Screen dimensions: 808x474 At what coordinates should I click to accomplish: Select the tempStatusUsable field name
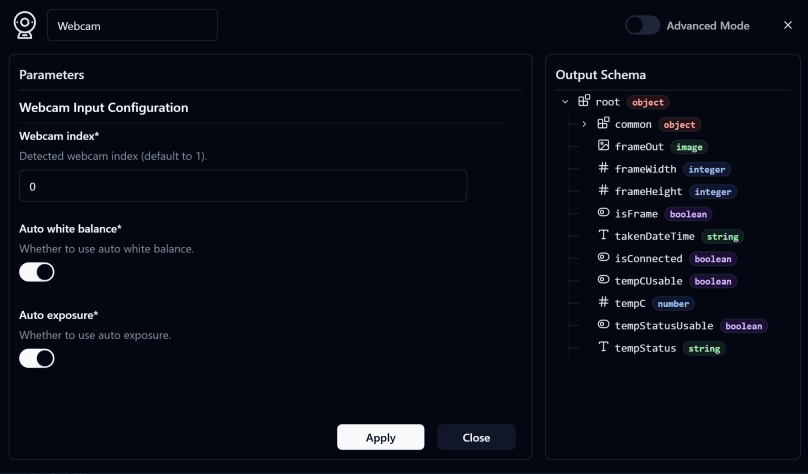coord(664,326)
